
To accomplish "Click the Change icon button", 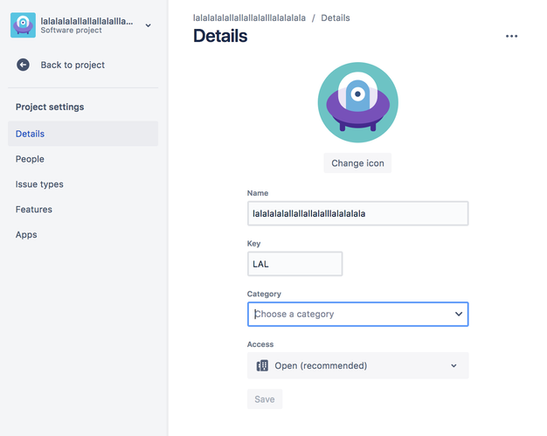I will [358, 163].
